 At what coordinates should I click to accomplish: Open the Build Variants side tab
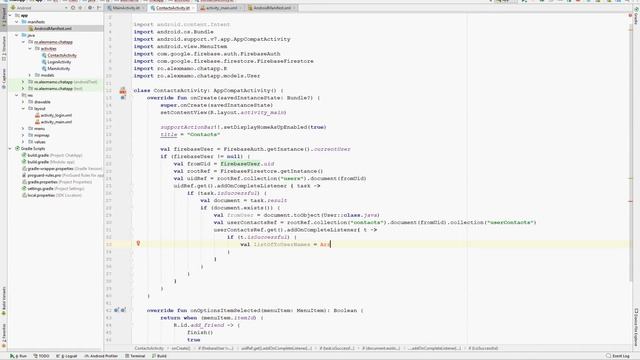(4, 300)
